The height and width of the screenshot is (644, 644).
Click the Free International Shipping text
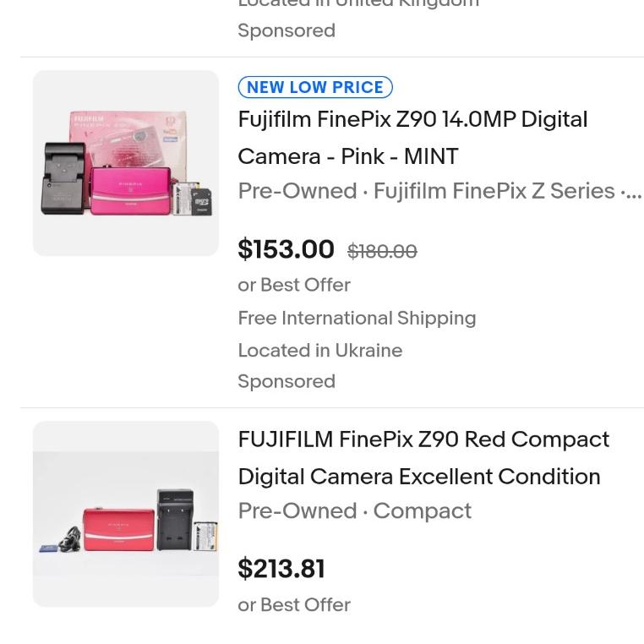(x=357, y=318)
